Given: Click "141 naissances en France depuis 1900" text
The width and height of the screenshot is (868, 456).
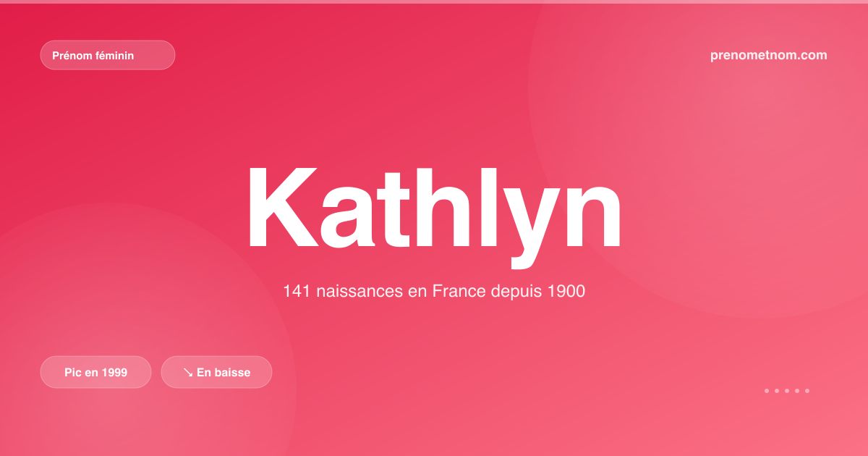Looking at the screenshot, I should 434,292.
